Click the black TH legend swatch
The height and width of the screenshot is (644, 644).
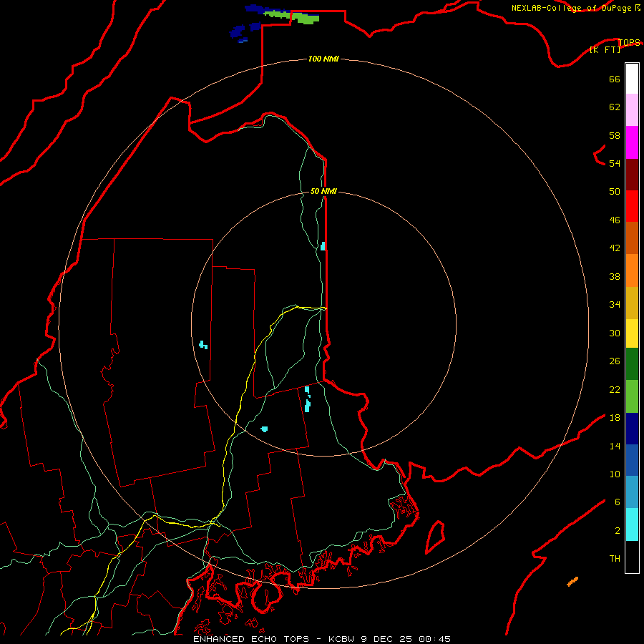click(632, 557)
